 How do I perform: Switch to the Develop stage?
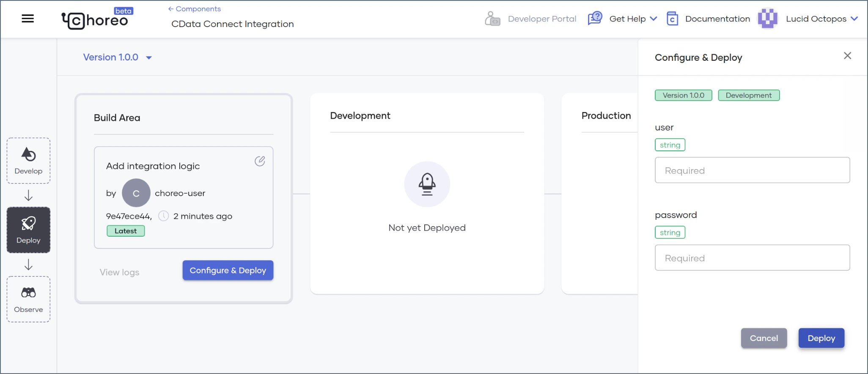pyautogui.click(x=28, y=161)
